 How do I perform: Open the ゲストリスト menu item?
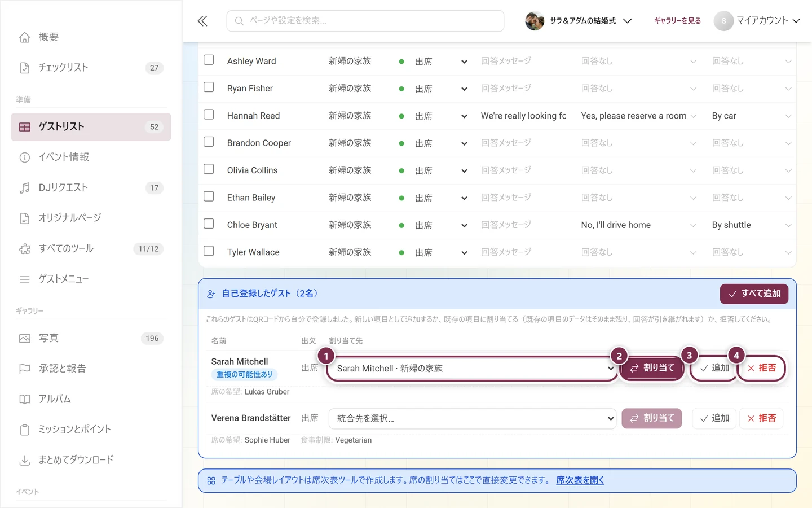click(91, 127)
